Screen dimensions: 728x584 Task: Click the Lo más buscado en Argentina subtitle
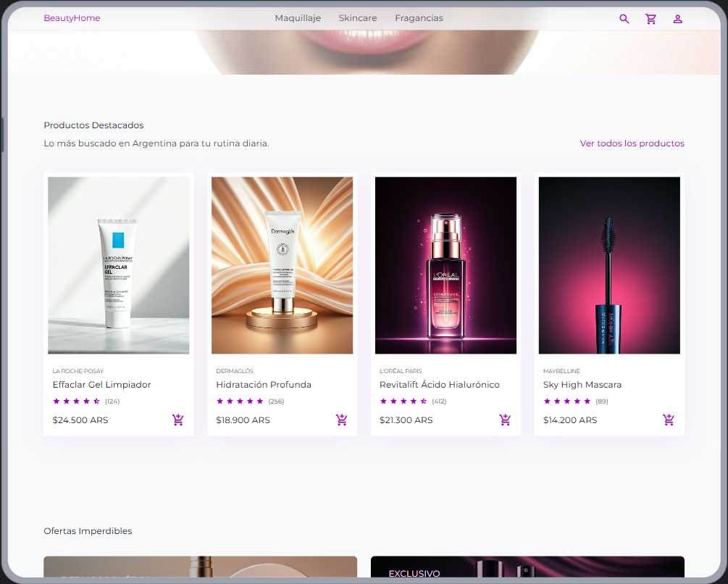(x=156, y=143)
